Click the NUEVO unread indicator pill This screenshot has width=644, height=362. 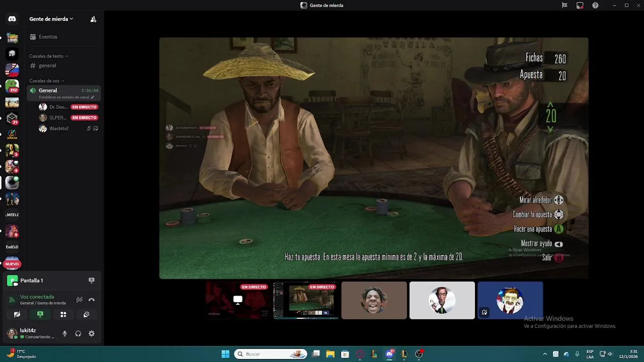coord(12,263)
